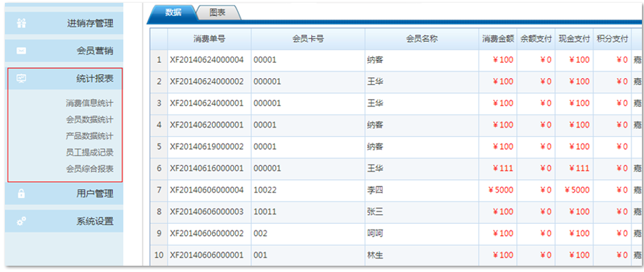Screen dimensions: 644x272
Task: Click row number 10 cell
Action: coord(159,255)
